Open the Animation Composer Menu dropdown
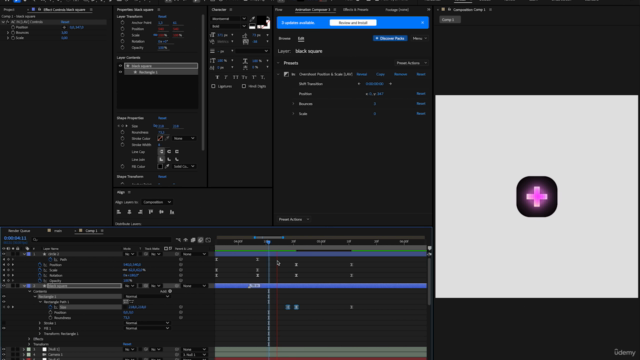This screenshot has height=360, width=640. 419,38
